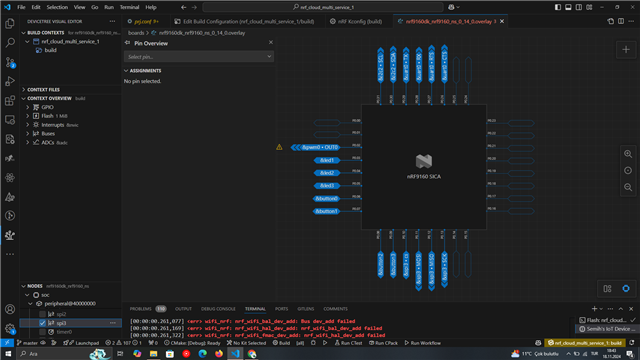Open more actions on the spi3 node
This screenshot has height=360, width=640.
pyautogui.click(x=113, y=323)
